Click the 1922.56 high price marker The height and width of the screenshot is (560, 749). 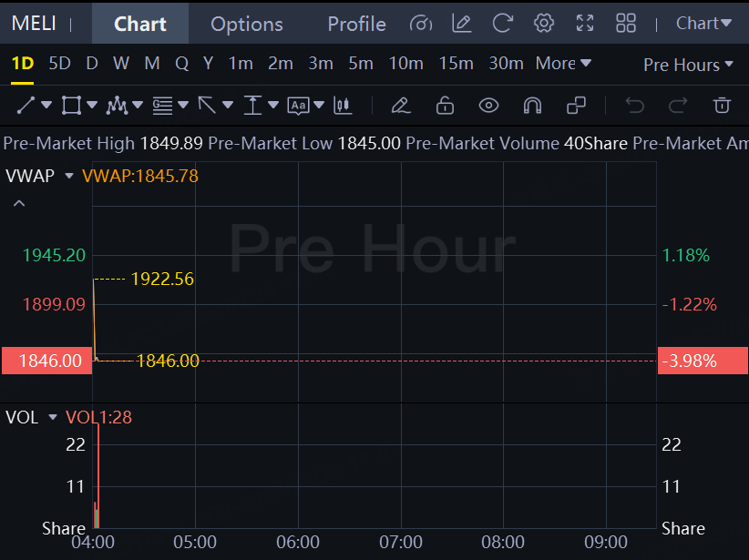click(x=162, y=279)
